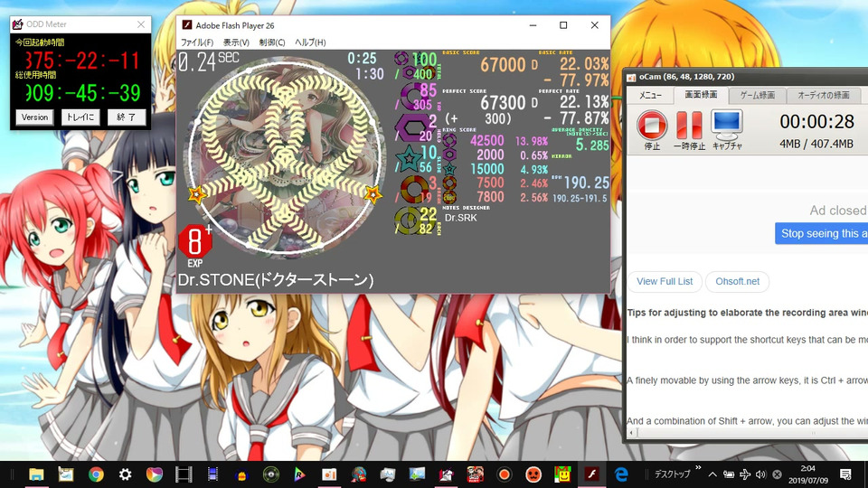Click the oCam recording time 00:00:28
Screen dimensions: 868x488
point(817,122)
